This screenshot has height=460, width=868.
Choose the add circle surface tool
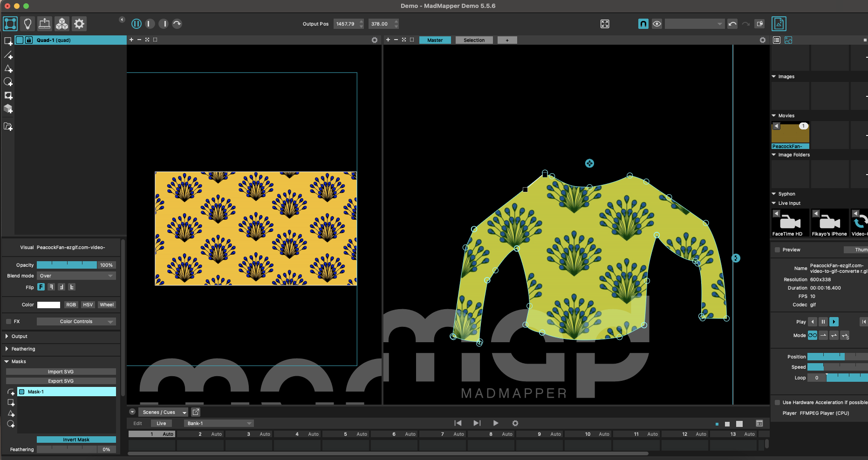[x=8, y=82]
